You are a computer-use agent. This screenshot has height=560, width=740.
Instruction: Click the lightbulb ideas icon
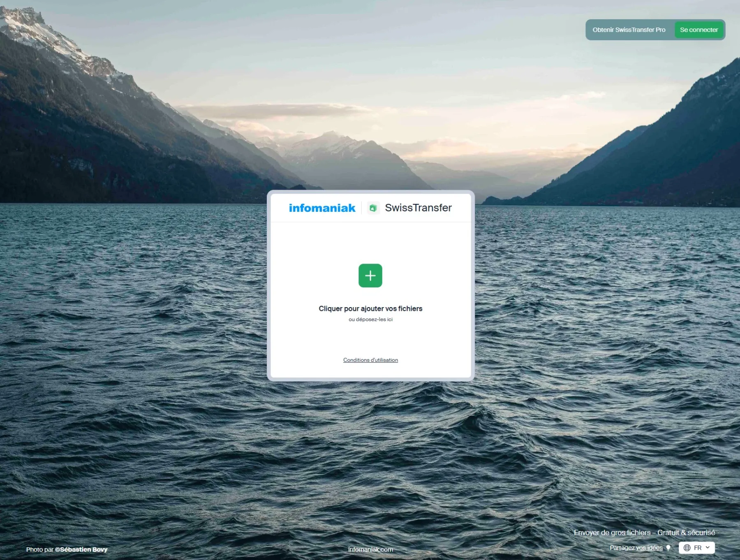[668, 548]
